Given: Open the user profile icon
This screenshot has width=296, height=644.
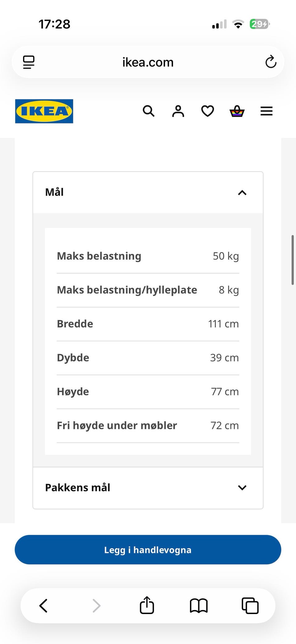Looking at the screenshot, I should tap(178, 111).
